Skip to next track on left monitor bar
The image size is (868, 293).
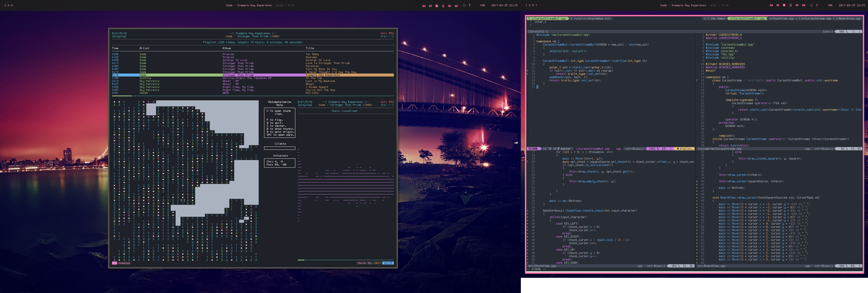click(x=456, y=6)
